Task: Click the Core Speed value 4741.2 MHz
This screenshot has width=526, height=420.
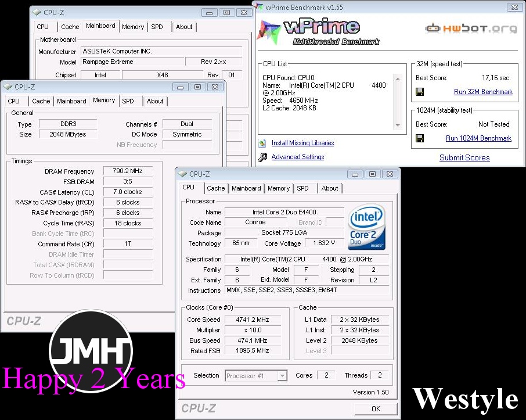Action: [x=253, y=320]
